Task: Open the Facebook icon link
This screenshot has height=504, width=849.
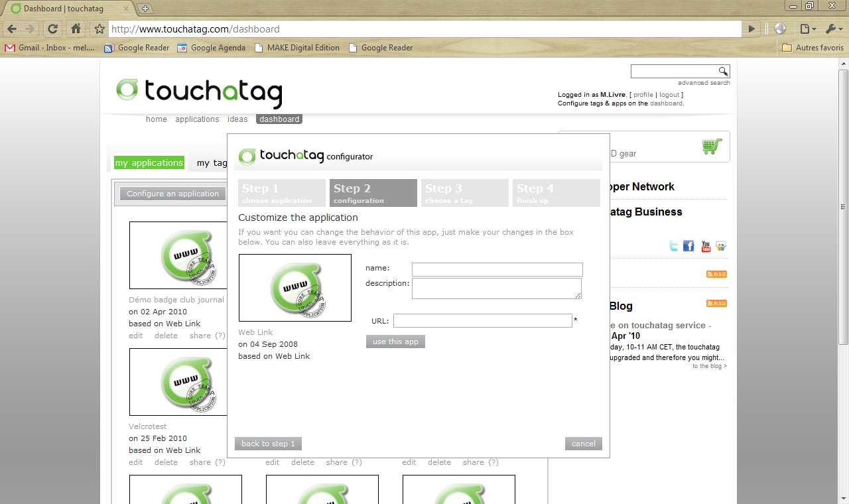Action: point(688,246)
